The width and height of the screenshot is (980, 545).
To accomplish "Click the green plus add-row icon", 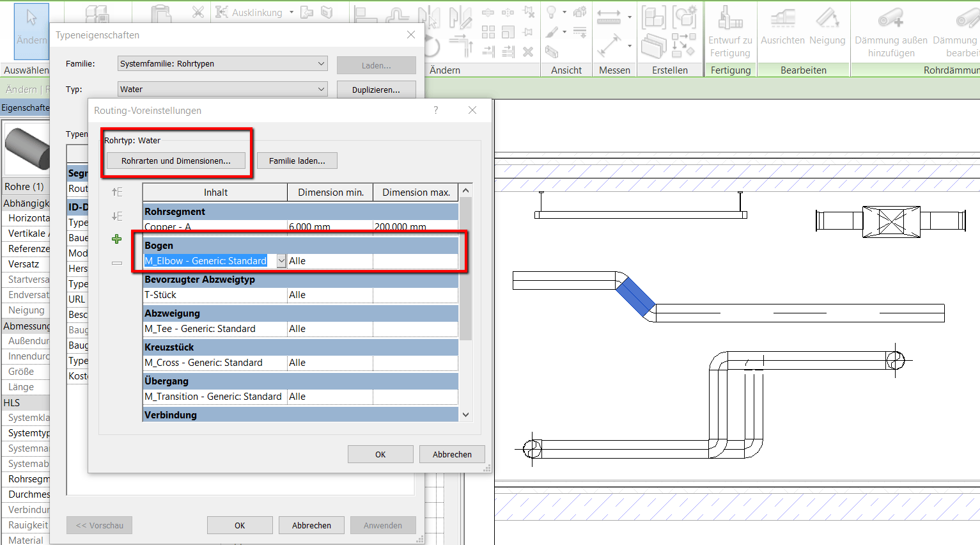I will [116, 239].
